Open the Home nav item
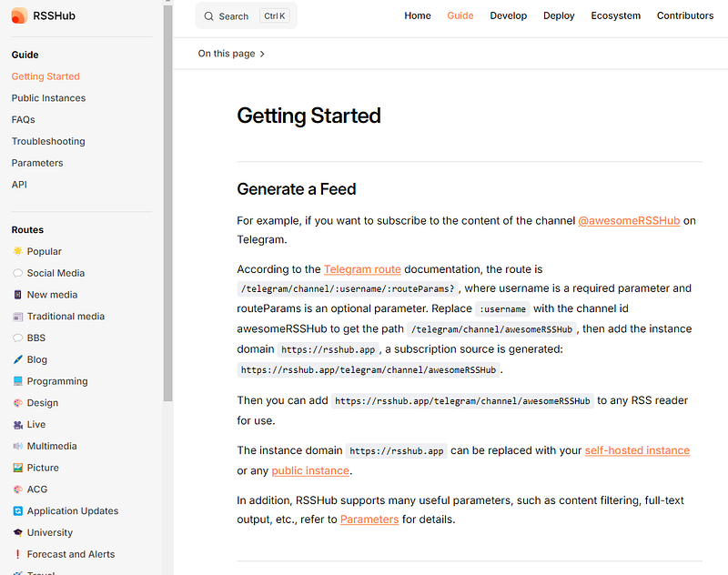Image resolution: width=728 pixels, height=575 pixels. 418,15
